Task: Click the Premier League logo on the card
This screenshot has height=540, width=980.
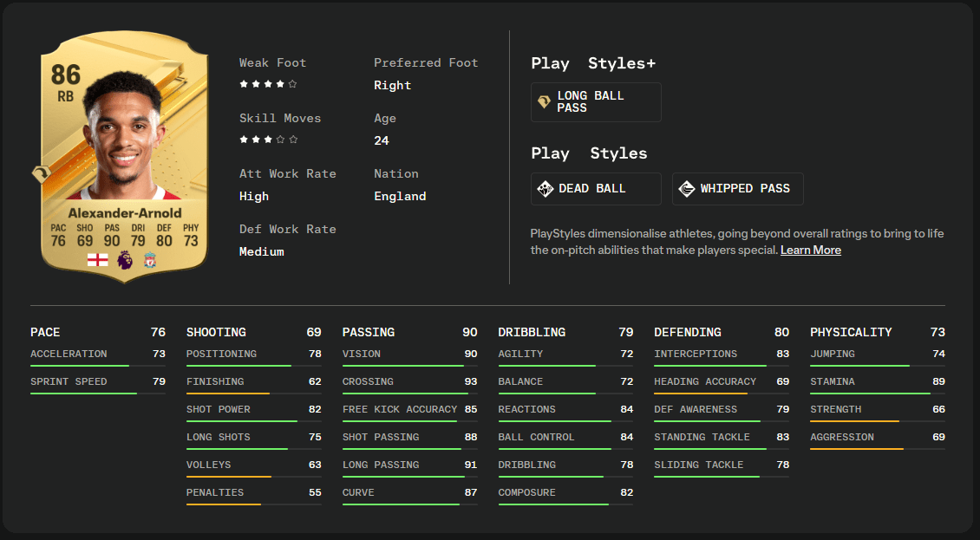Action: click(125, 260)
